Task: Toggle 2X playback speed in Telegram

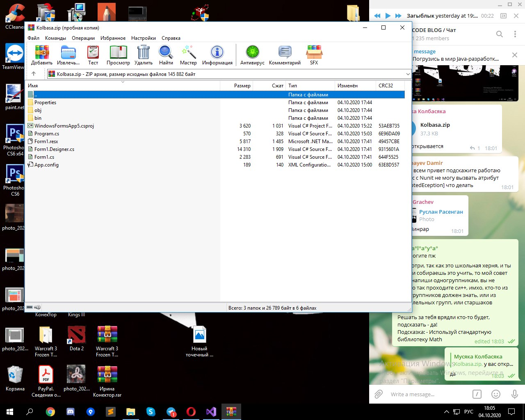Action: tap(504, 16)
